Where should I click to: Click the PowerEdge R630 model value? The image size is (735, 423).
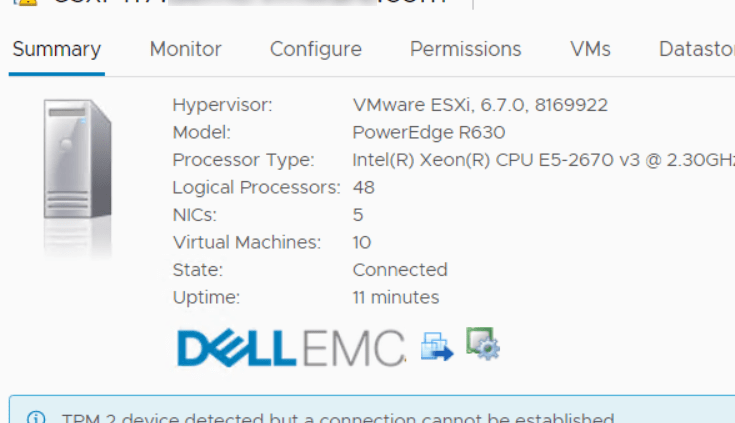click(429, 132)
